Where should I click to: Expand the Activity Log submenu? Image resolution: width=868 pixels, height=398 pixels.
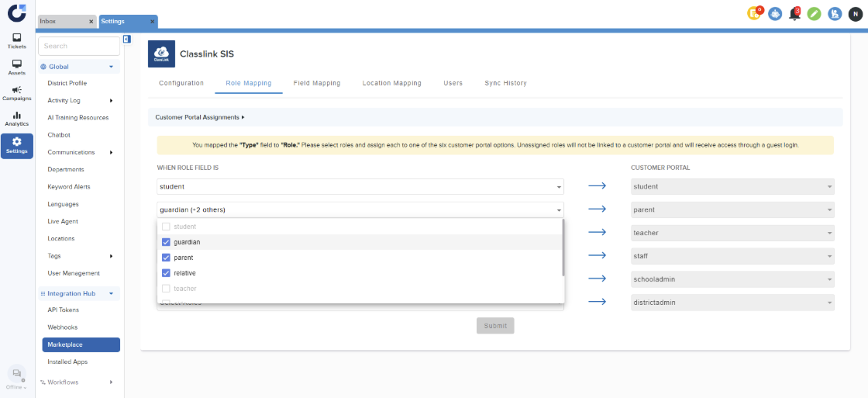(x=111, y=101)
